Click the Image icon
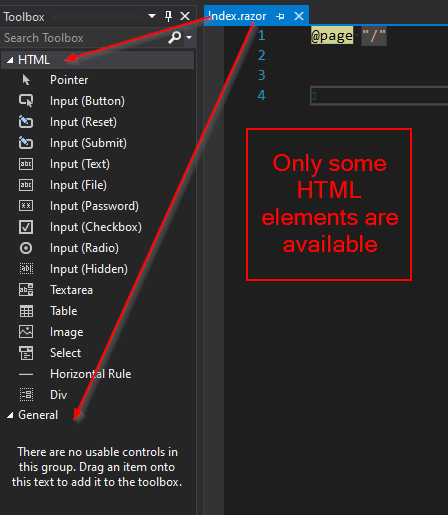This screenshot has width=448, height=515. 26,332
